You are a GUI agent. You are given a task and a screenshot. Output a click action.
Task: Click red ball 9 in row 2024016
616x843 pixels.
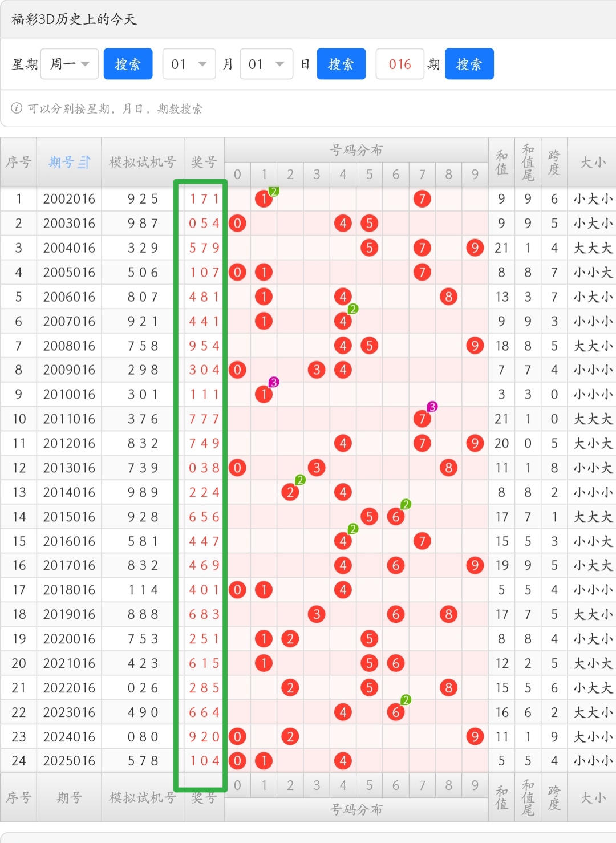coord(475,736)
